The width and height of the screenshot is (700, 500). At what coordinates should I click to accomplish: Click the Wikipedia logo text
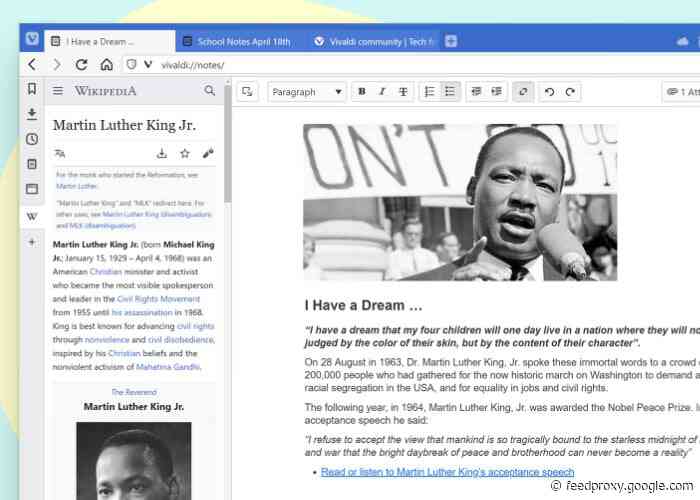pyautogui.click(x=105, y=91)
